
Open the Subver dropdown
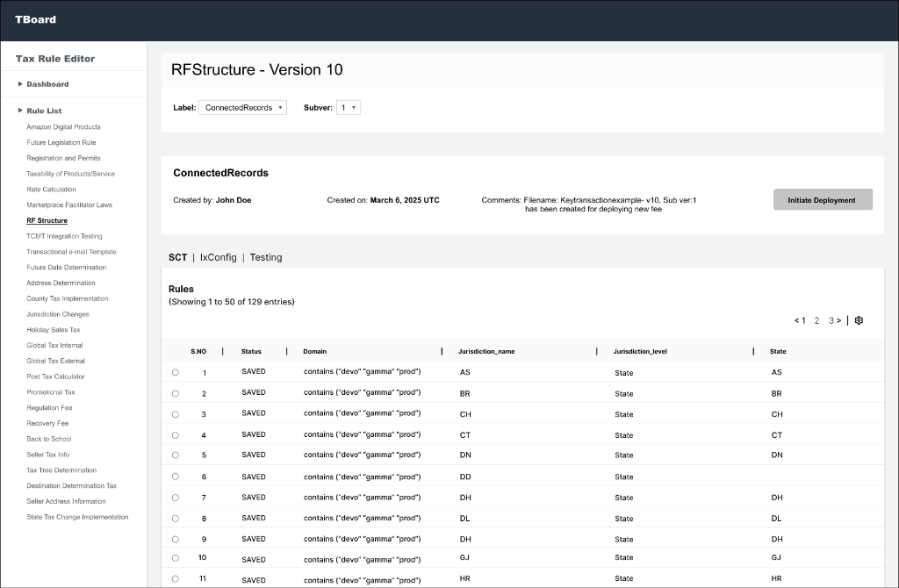[x=349, y=107]
